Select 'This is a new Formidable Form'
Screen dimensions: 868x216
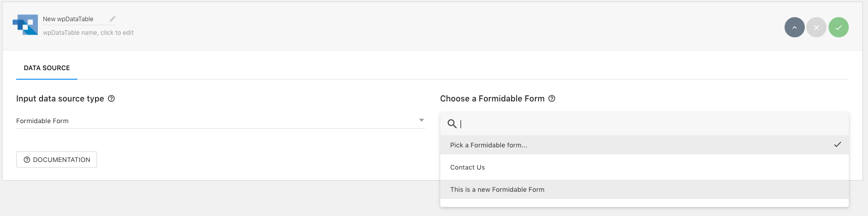click(497, 190)
